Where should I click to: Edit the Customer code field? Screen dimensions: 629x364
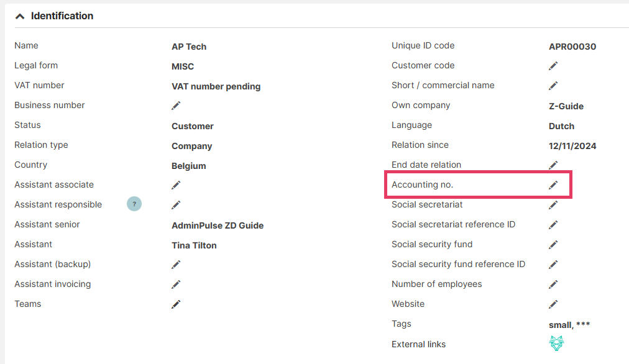(x=553, y=66)
